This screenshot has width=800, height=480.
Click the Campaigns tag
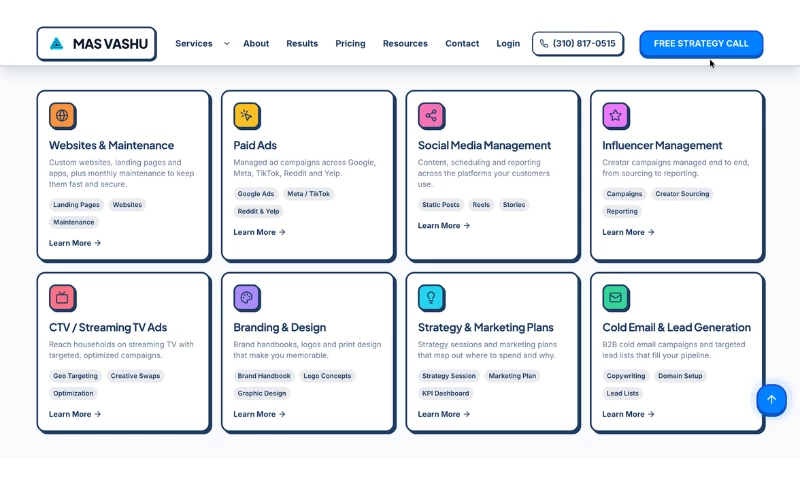coord(624,194)
